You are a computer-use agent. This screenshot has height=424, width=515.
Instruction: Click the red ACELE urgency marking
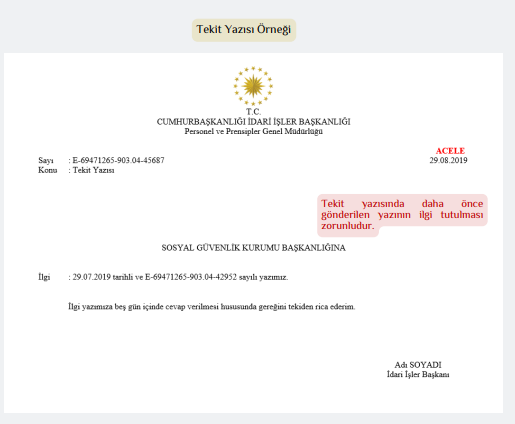450,151
